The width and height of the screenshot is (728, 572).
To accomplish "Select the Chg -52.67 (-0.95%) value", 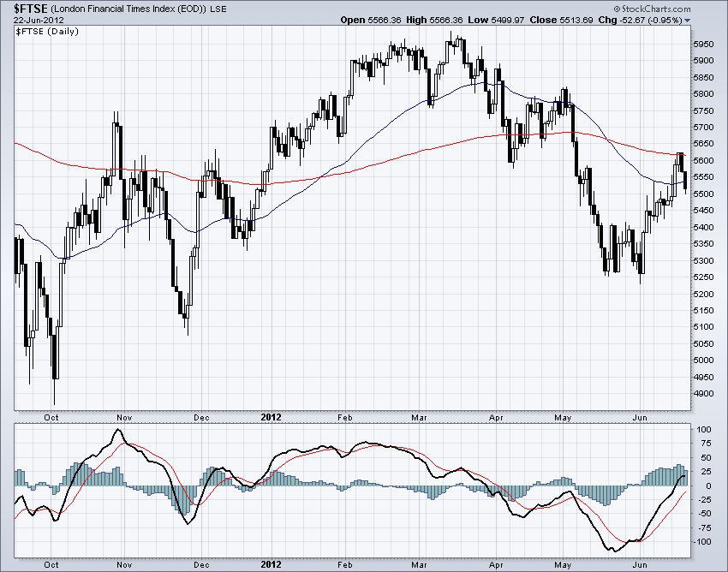I will tap(641, 20).
